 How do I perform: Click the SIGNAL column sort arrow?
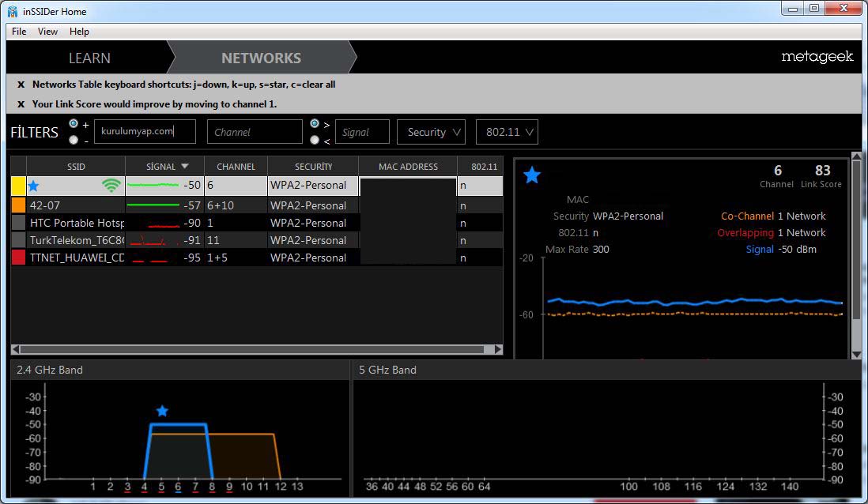(185, 166)
